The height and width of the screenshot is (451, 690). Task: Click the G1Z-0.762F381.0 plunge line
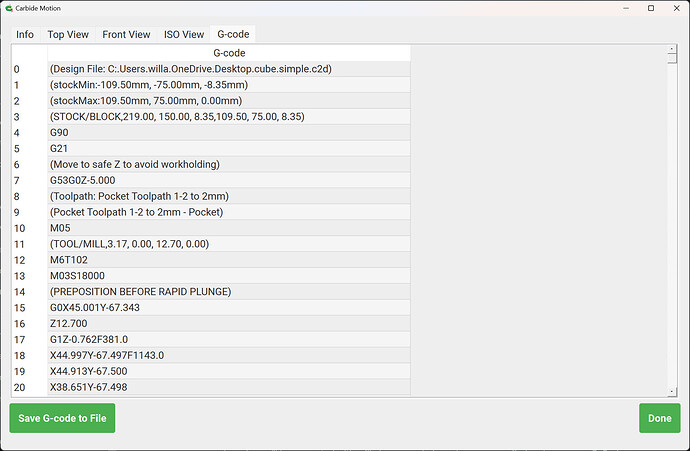click(229, 339)
